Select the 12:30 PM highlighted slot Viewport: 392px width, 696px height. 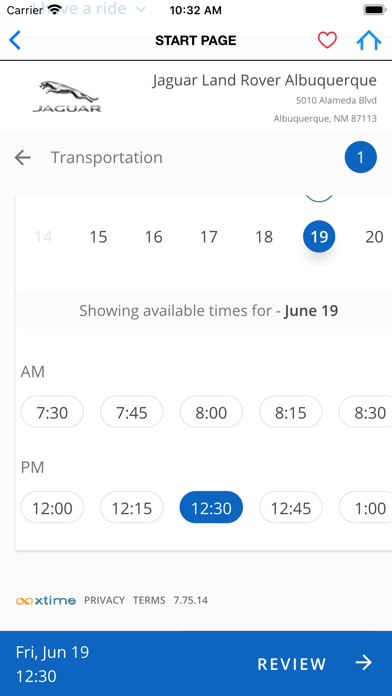(211, 507)
